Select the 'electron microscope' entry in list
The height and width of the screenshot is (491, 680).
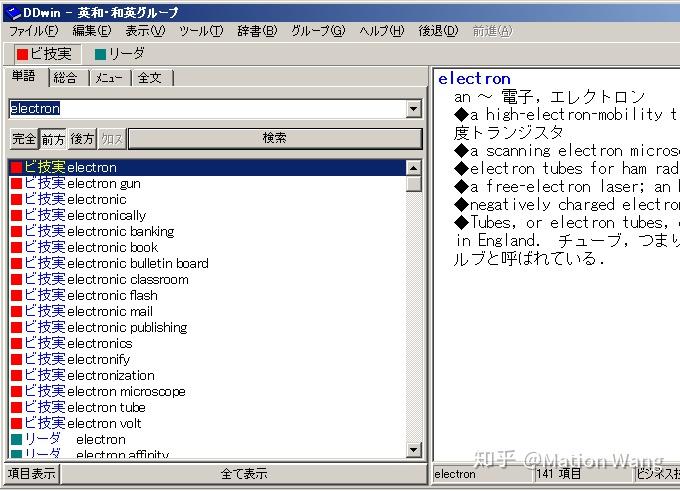pyautogui.click(x=126, y=391)
